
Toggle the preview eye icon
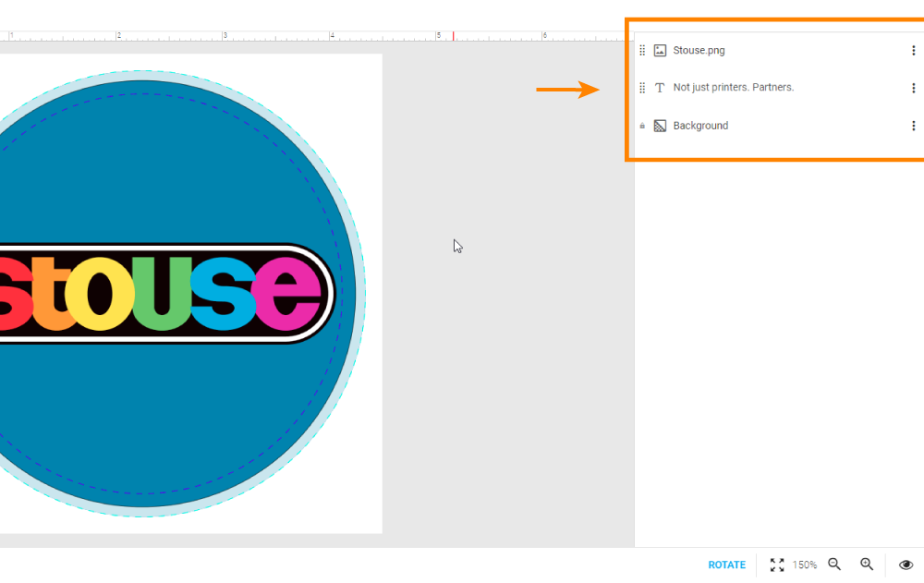906,565
